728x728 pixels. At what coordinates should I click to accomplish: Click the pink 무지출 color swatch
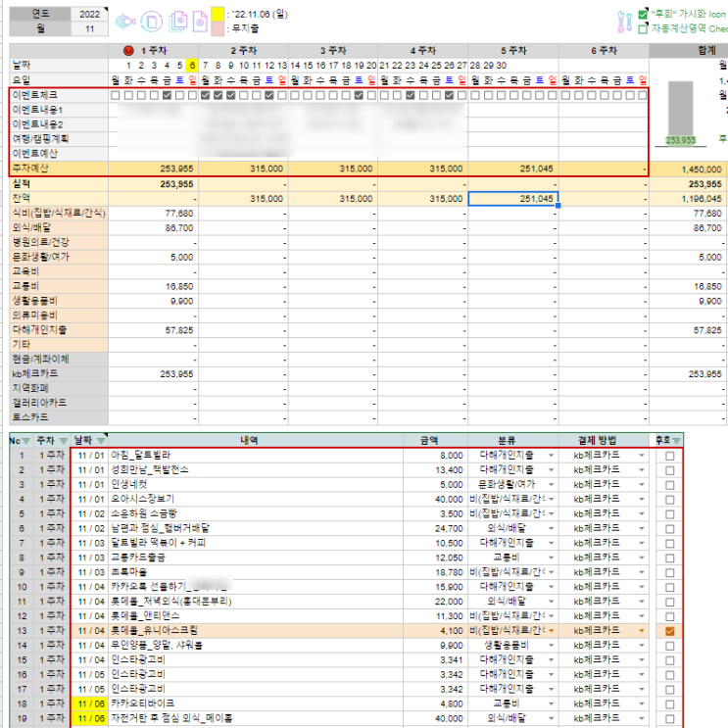(x=218, y=28)
